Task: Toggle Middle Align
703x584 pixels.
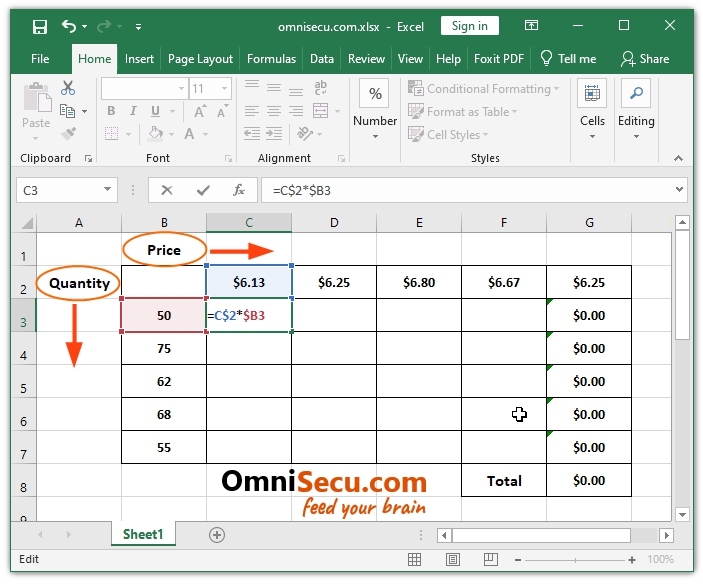Action: pyautogui.click(x=274, y=87)
